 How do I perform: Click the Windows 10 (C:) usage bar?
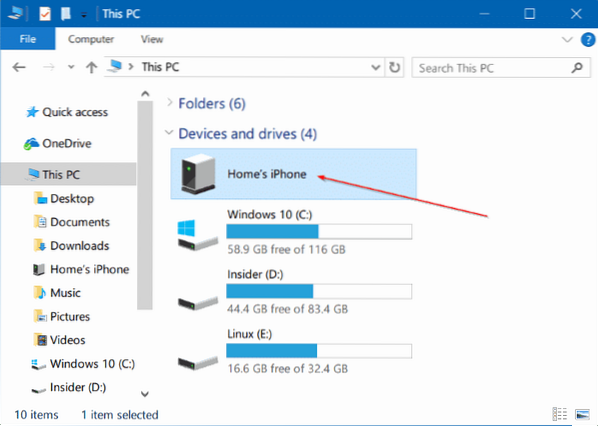tap(319, 232)
